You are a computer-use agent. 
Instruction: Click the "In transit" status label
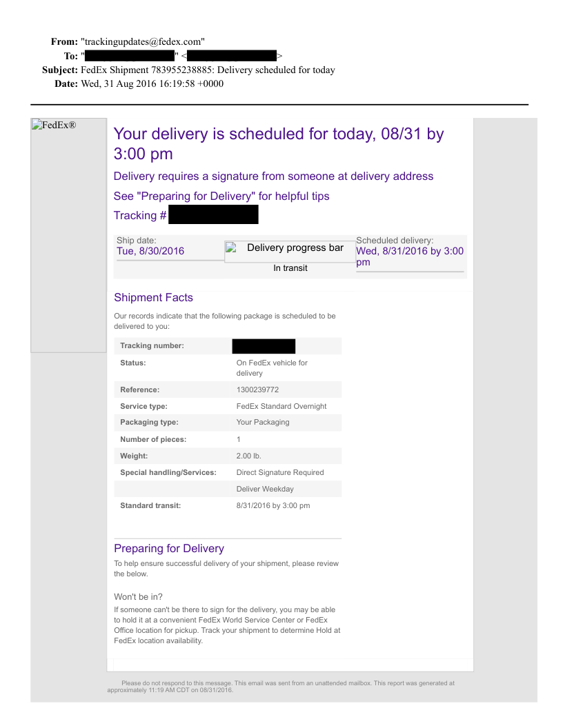(290, 268)
